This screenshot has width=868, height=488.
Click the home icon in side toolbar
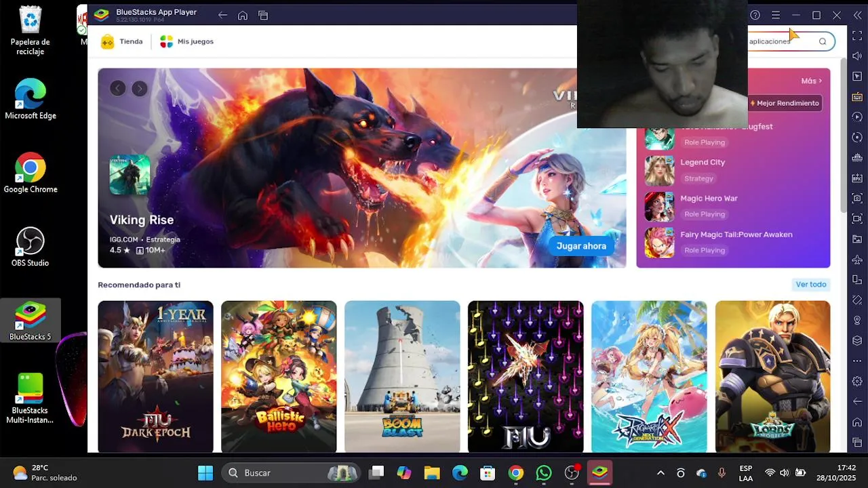[857, 422]
